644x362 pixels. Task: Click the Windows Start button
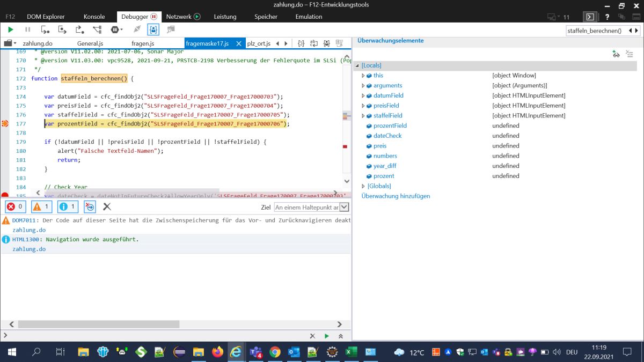click(x=11, y=352)
